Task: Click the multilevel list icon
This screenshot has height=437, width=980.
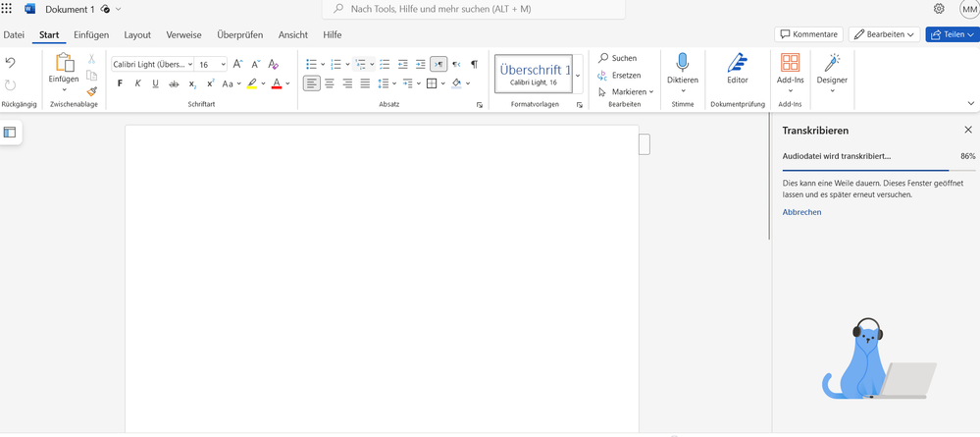Action: pyautogui.click(x=359, y=64)
